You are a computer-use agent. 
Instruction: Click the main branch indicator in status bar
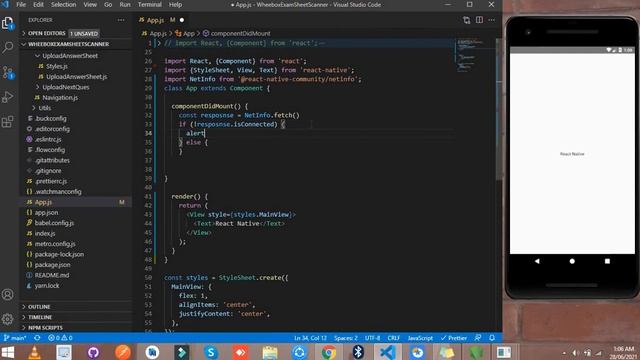coord(15,338)
